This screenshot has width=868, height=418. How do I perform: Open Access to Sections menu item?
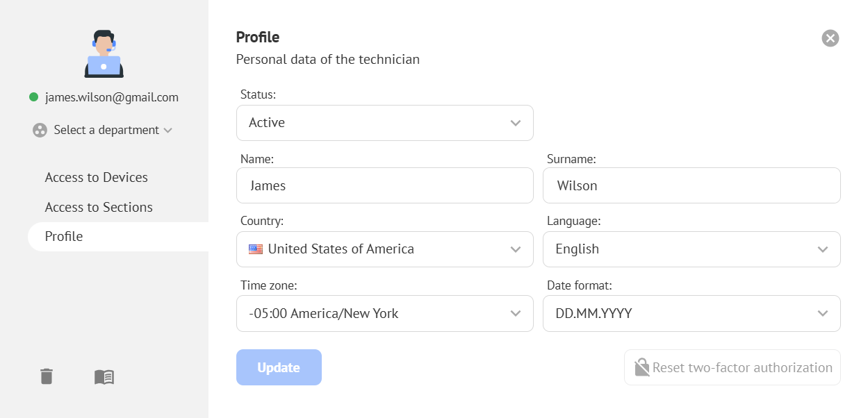coord(99,207)
